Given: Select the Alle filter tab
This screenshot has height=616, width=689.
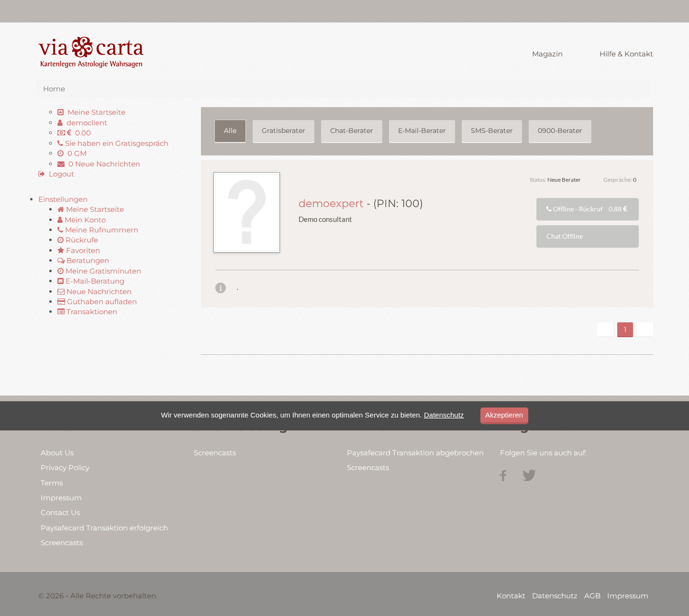Looking at the screenshot, I should pos(230,131).
